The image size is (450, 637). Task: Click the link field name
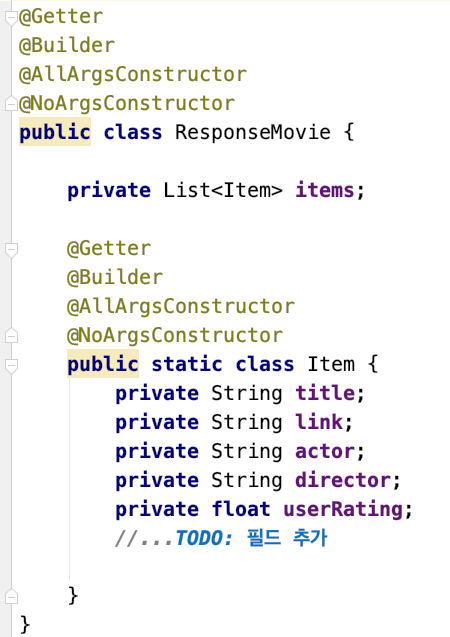[319, 422]
